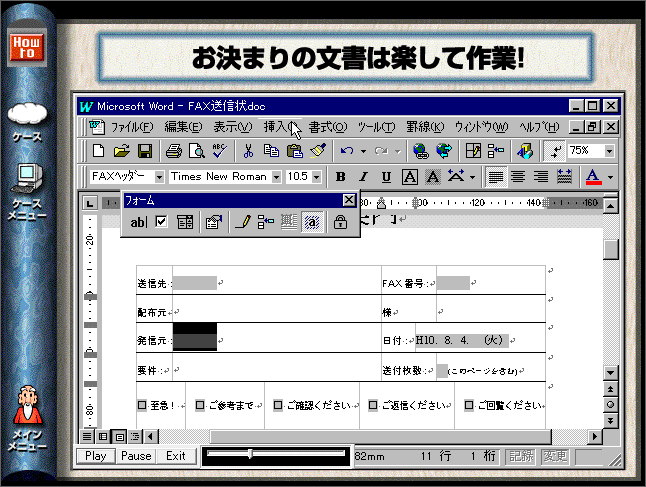646x487 pixels.
Task: Run the spelling check (ABC) icon
Action: [219, 151]
